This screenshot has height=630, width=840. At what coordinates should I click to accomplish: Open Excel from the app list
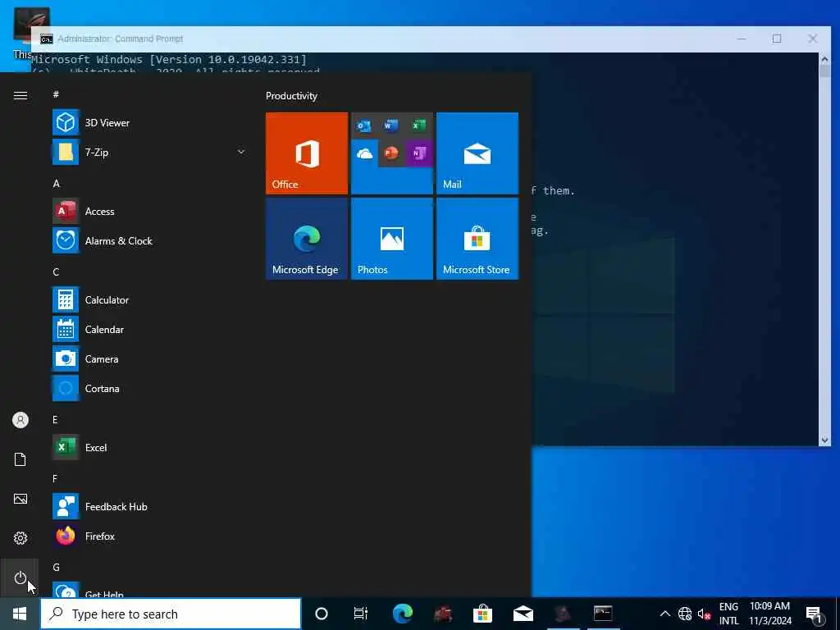(x=150, y=447)
